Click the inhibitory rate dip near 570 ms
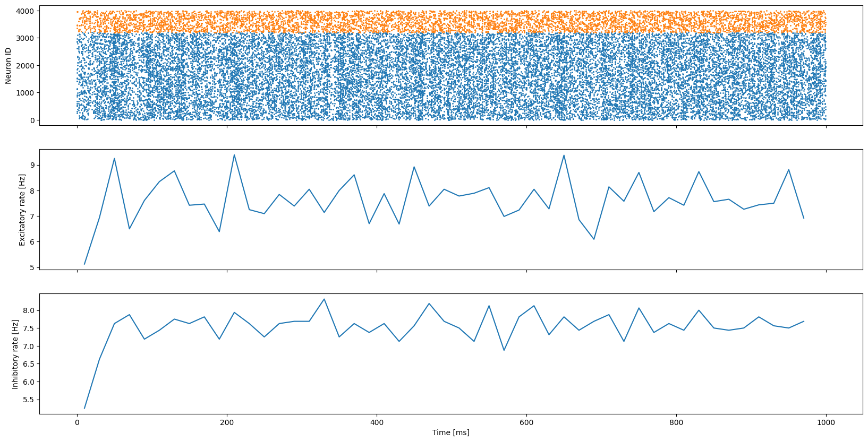 coord(504,350)
